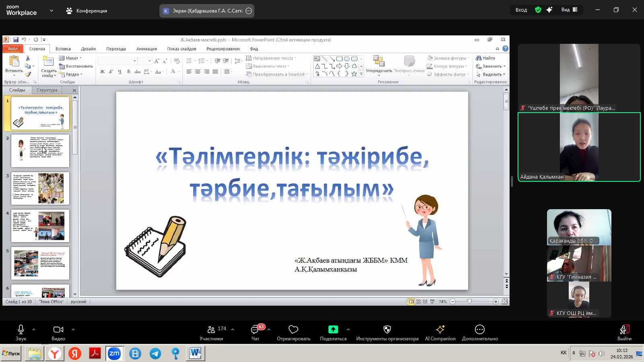The image size is (644, 362).
Task: Switch to the Вставка ribbon tab
Action: 62,48
